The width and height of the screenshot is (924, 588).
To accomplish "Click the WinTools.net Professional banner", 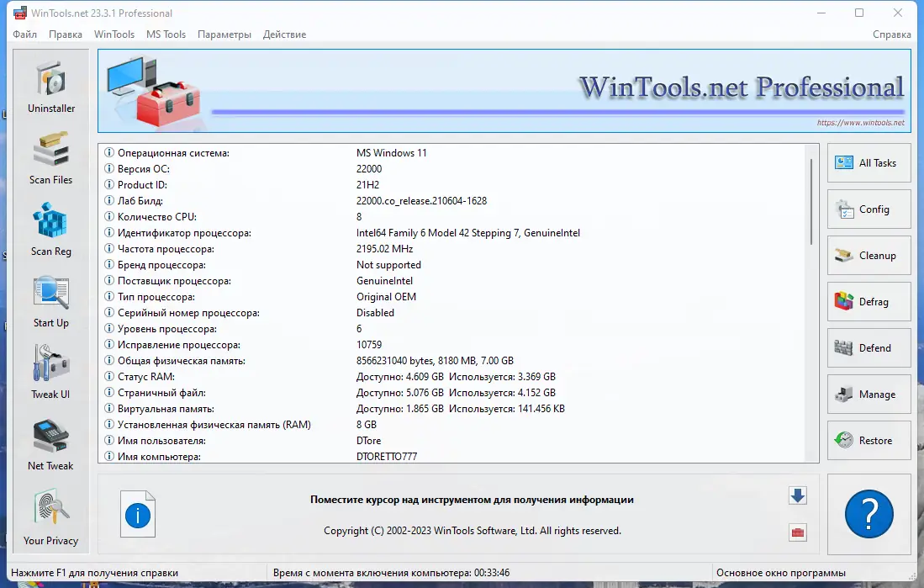I will [x=504, y=91].
